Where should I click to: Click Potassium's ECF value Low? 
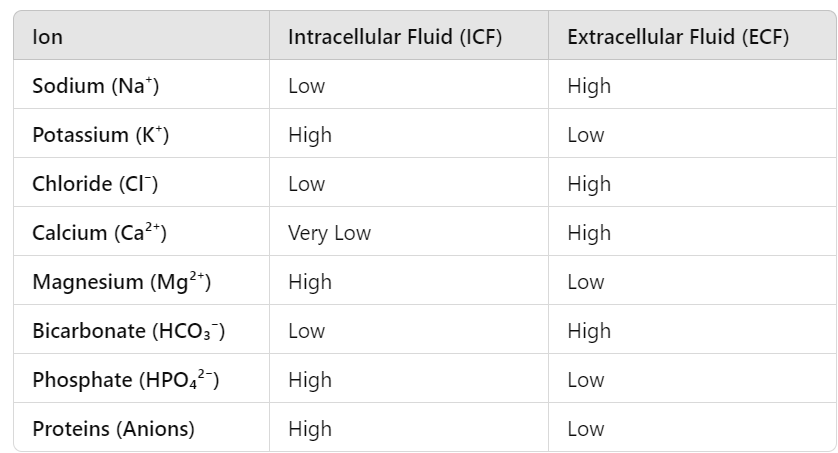coord(585,135)
